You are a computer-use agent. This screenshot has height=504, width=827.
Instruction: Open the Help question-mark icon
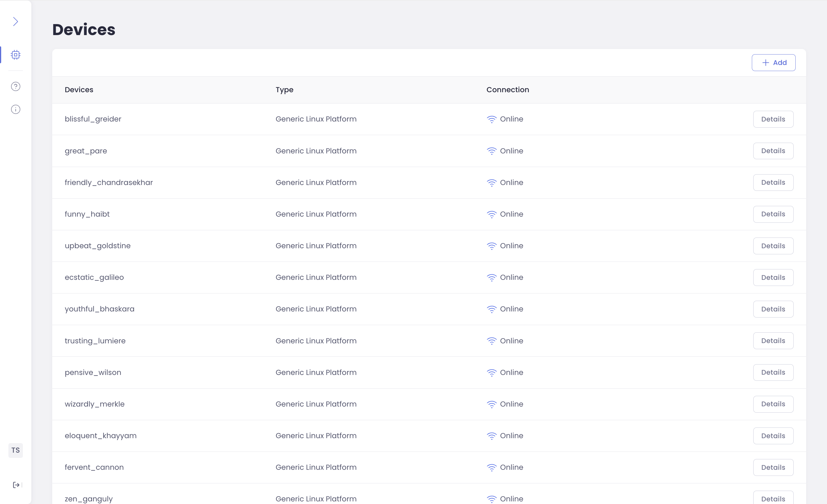(15, 86)
